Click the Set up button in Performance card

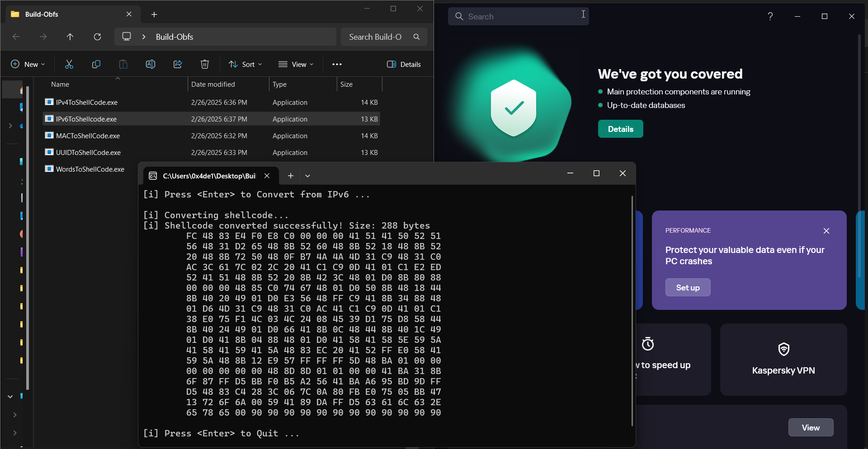tap(688, 287)
